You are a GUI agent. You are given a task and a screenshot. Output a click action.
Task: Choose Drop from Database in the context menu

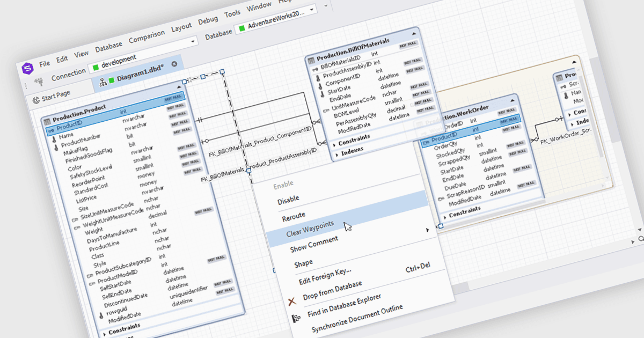point(333,290)
